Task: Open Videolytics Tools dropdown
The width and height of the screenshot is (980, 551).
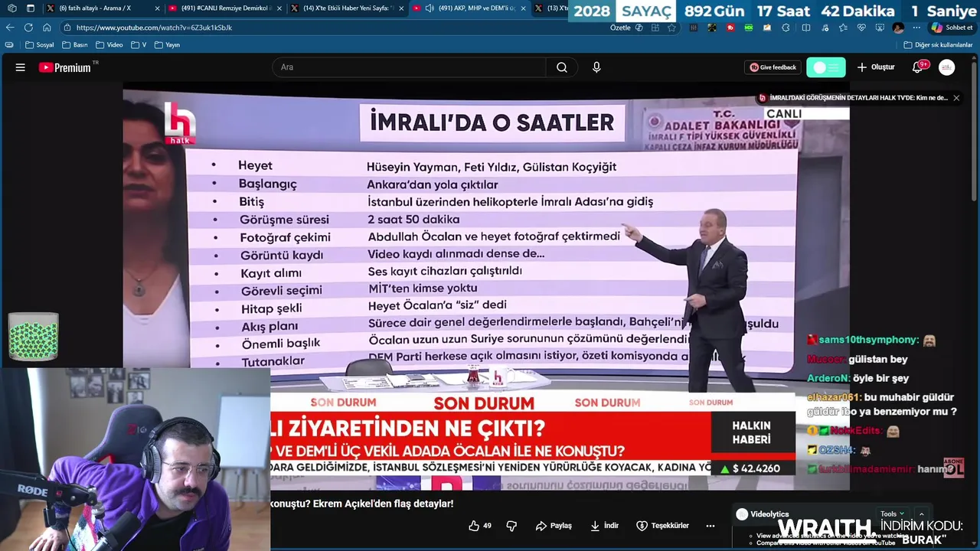Action: pyautogui.click(x=892, y=514)
